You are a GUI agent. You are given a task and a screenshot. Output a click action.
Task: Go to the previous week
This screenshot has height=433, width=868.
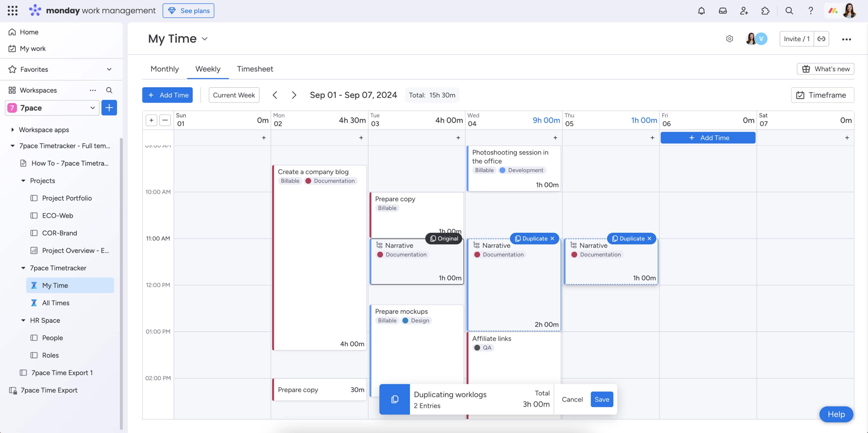(275, 95)
